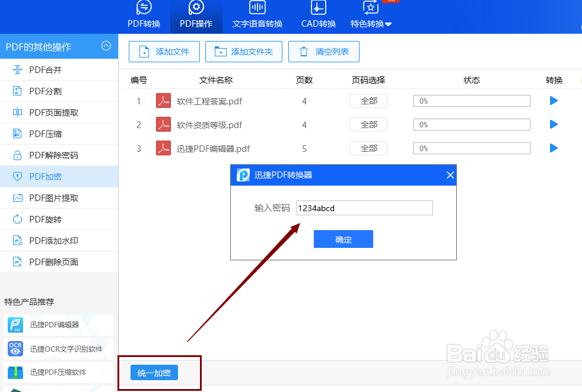Click the 输入密码 password input field

point(364,208)
